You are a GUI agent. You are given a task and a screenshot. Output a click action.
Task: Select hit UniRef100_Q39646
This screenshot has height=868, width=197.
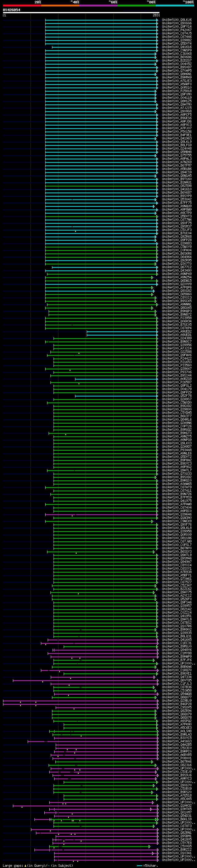(177, 515)
